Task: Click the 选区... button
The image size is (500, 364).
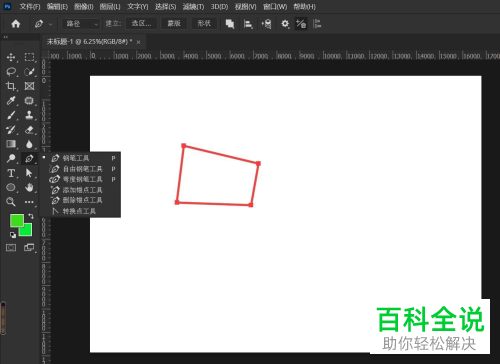Action: (141, 23)
